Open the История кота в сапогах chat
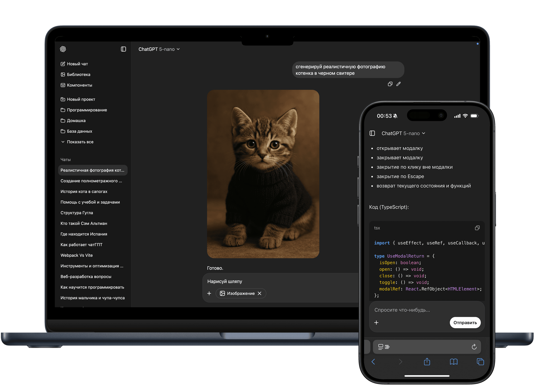 coord(84,191)
